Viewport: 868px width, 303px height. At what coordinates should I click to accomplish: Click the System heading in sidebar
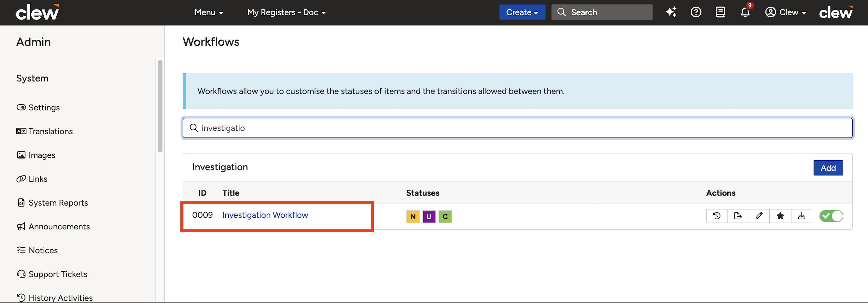pyautogui.click(x=32, y=78)
